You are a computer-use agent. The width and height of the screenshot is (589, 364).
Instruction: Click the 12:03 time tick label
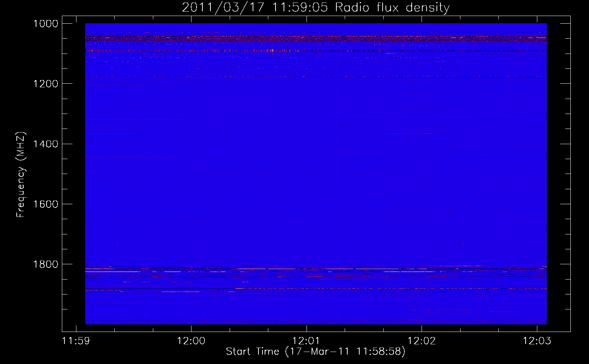537,341
